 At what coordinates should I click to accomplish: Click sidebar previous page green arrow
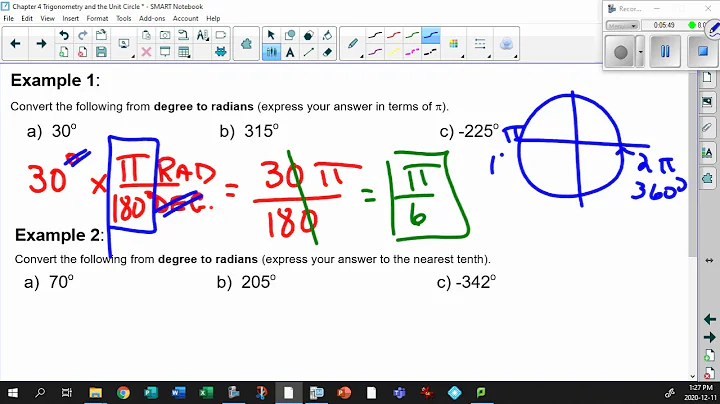coord(709,319)
